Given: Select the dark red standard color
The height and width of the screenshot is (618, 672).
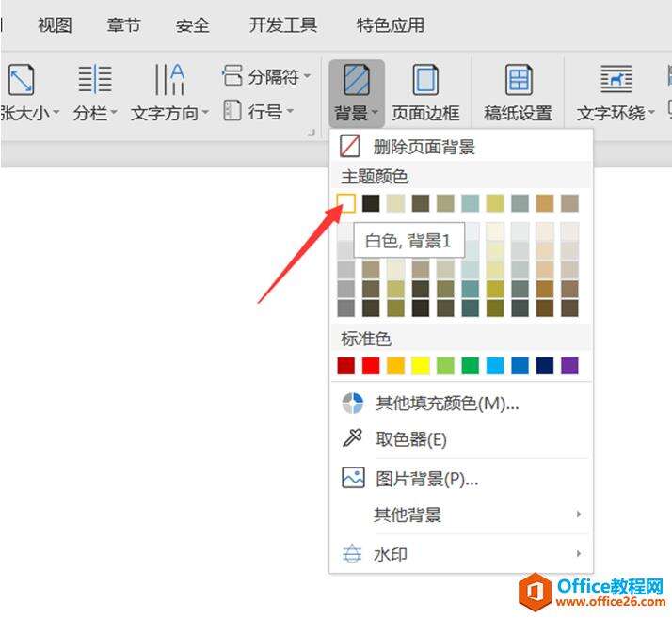Looking at the screenshot, I should 345,366.
